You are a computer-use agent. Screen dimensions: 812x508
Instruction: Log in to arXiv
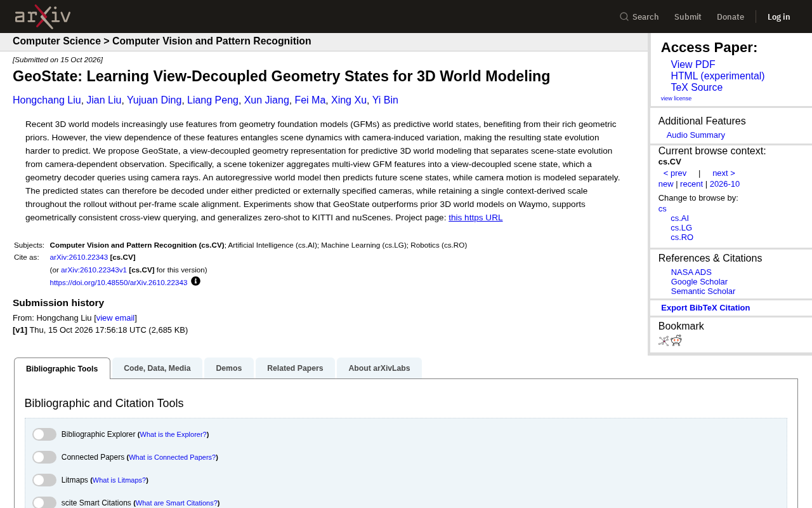click(x=779, y=17)
